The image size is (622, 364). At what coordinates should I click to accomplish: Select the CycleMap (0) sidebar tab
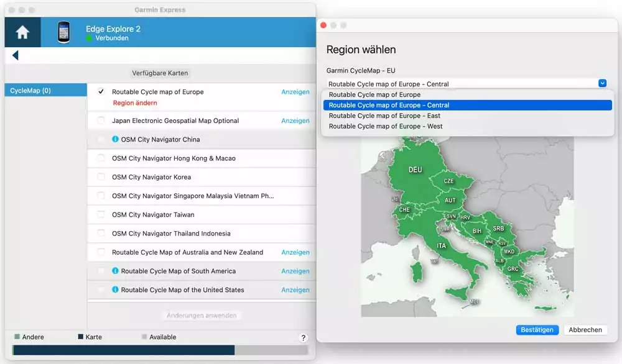[x=45, y=90]
